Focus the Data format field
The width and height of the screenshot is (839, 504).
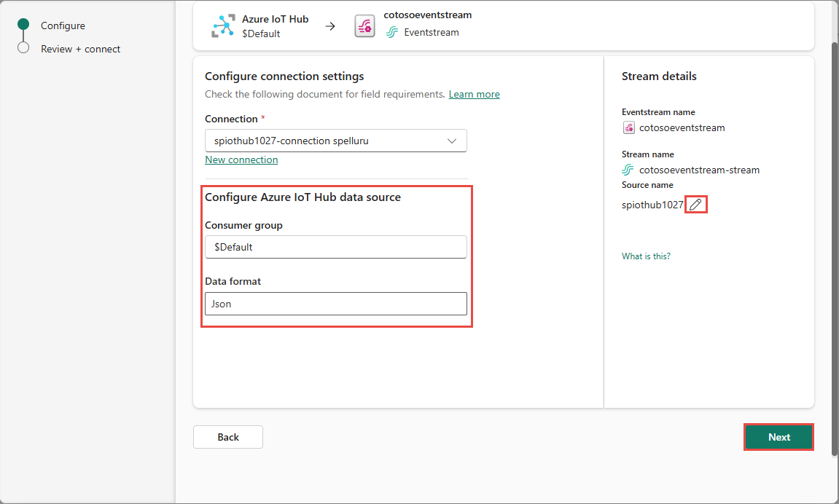335,304
